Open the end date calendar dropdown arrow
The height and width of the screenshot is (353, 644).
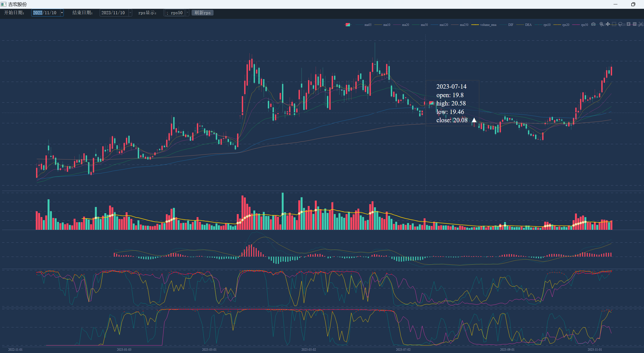coord(130,13)
